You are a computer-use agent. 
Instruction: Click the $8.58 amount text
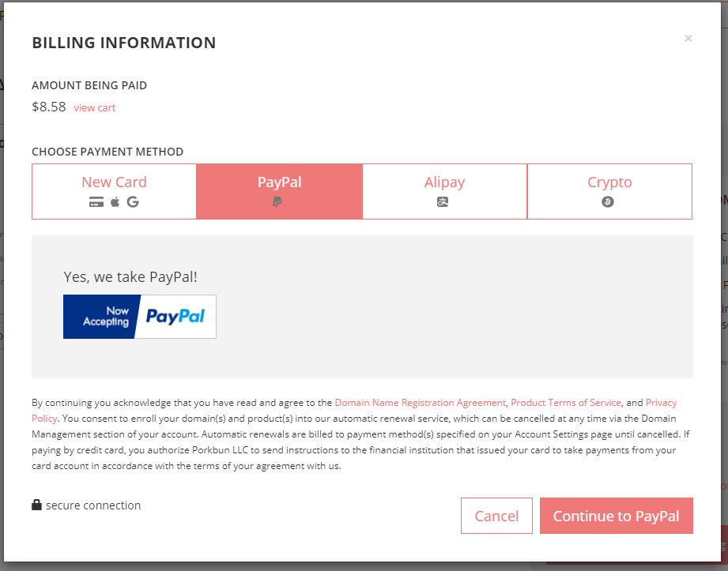pos(49,107)
